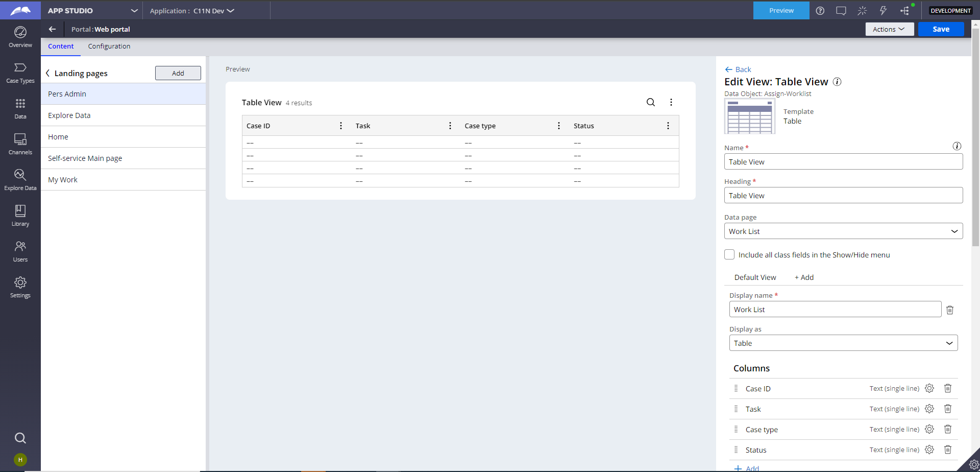980x472 pixels.
Task: Select the Default View tab
Action: 755,277
